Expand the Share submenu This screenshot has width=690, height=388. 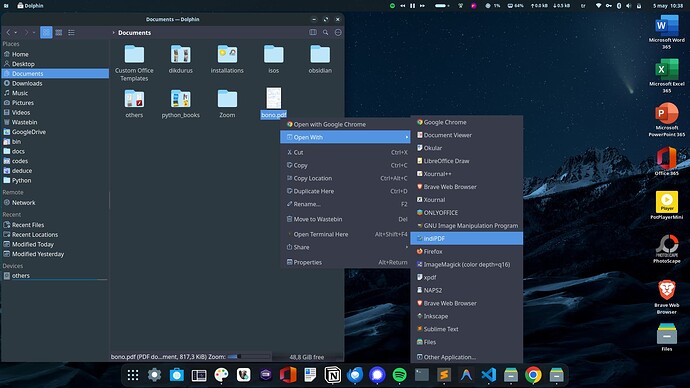[345, 247]
